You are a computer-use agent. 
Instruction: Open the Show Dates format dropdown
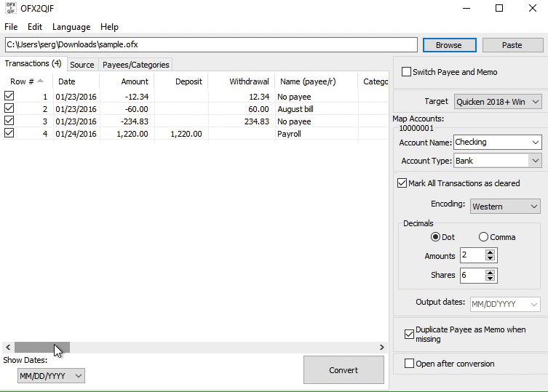(51, 376)
